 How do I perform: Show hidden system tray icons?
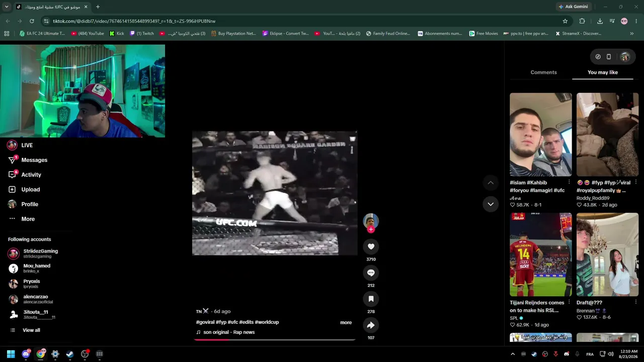pos(513,354)
